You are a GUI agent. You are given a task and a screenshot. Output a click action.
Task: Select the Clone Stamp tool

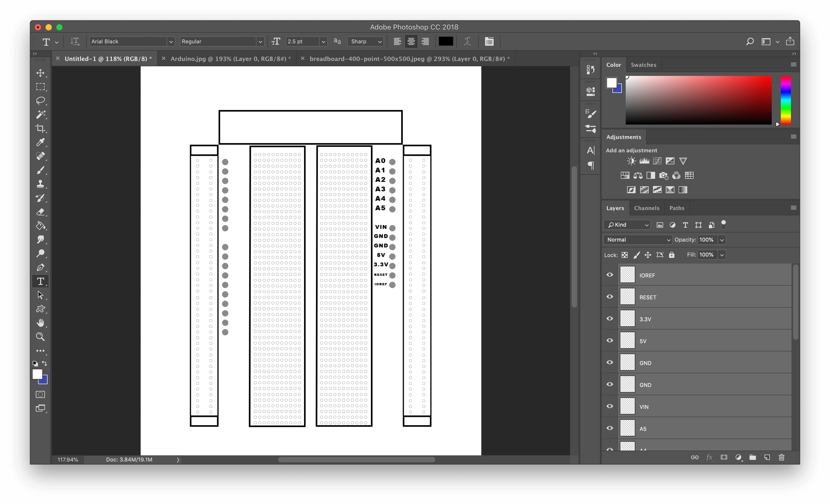40,184
